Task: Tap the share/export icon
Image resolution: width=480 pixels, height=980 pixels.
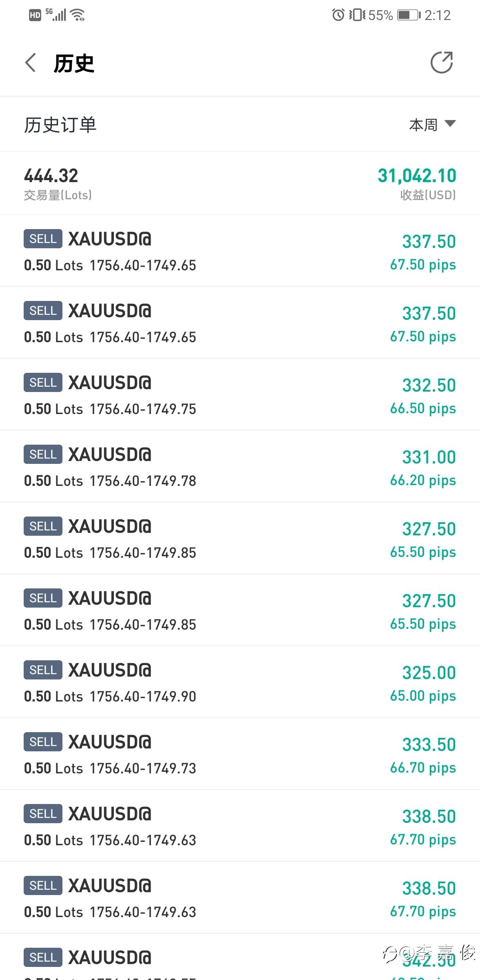Action: click(x=442, y=63)
